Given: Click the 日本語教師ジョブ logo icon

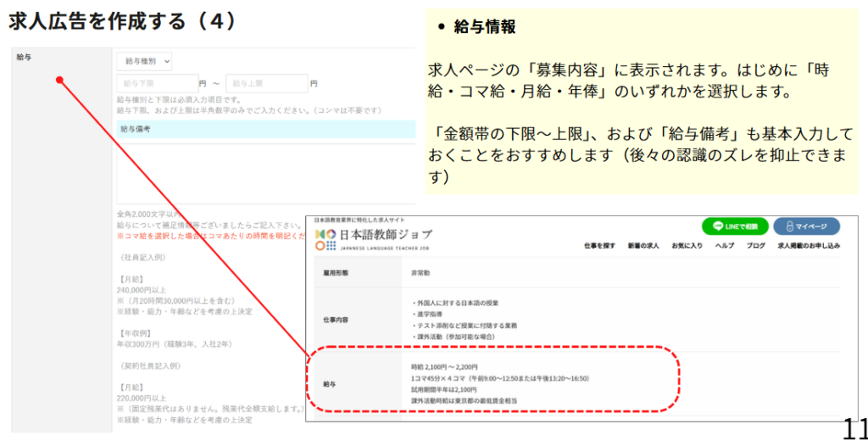Looking at the screenshot, I should click(325, 239).
